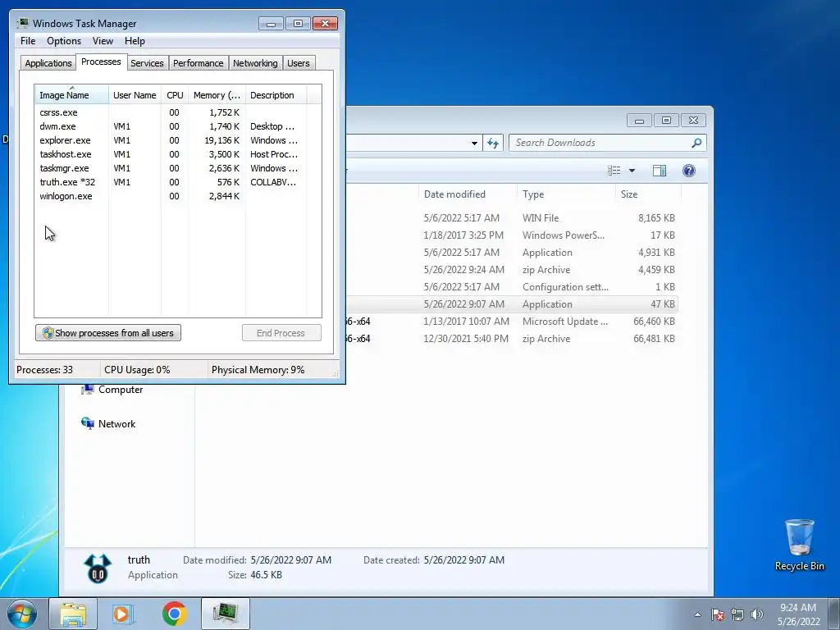
Task: Click Task Manager taskbar button
Action: [225, 614]
